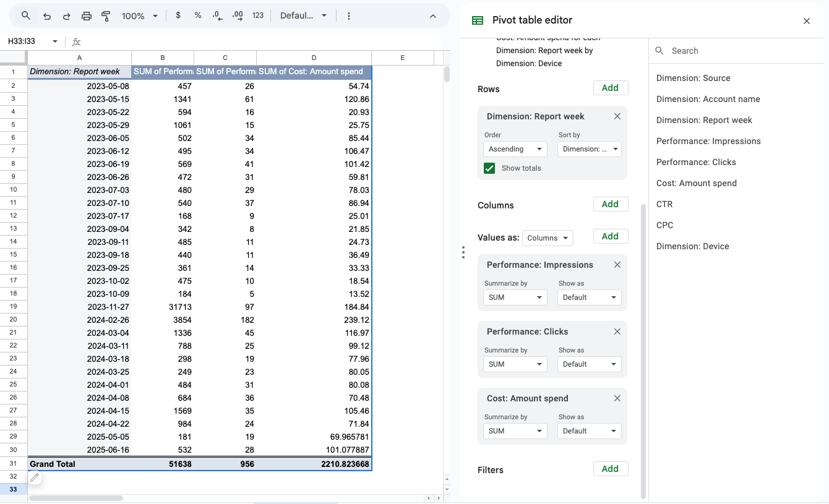Viewport: 829px width, 504px height.
Task: Open the more toolbar options menu
Action: point(349,15)
